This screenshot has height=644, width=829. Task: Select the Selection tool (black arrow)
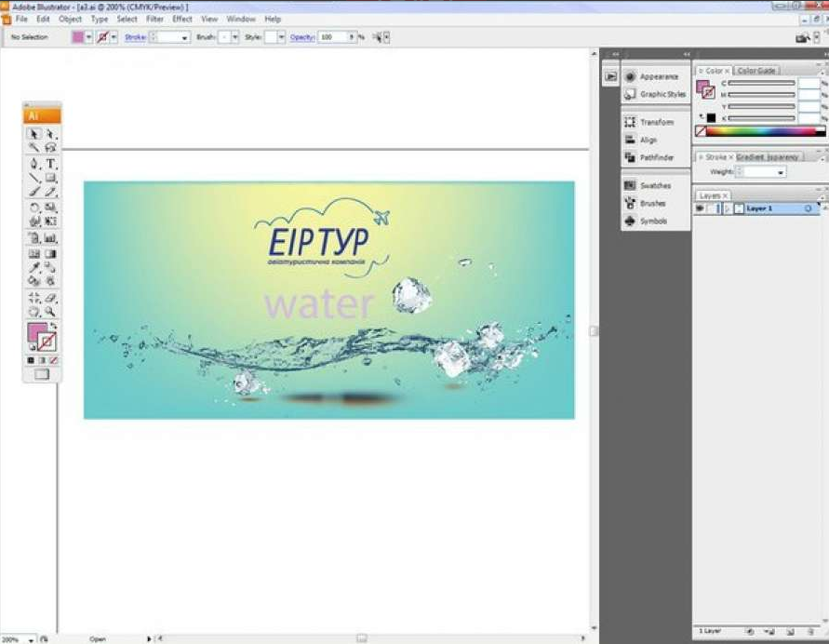pos(34,134)
